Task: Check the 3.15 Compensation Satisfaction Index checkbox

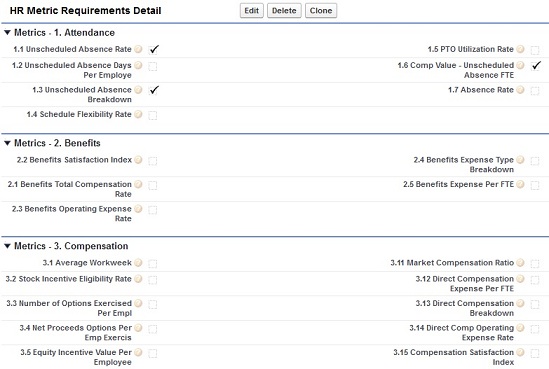Action: [535, 353]
